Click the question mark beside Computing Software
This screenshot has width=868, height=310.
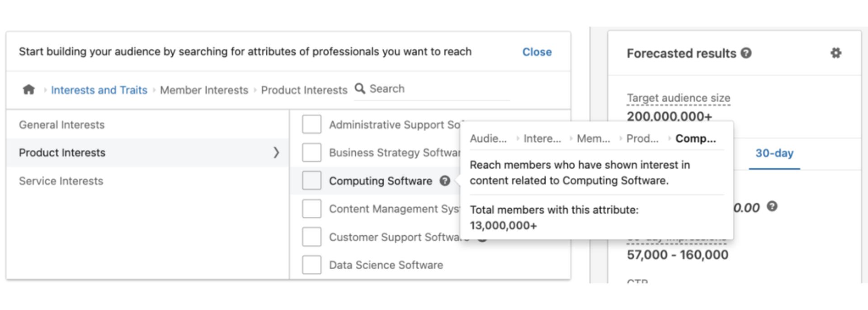[x=445, y=181]
